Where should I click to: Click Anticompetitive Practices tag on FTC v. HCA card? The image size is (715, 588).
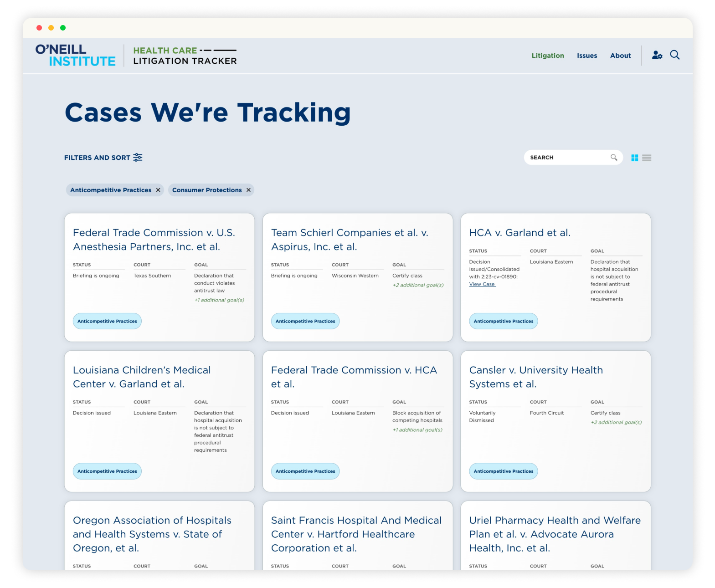tap(305, 471)
